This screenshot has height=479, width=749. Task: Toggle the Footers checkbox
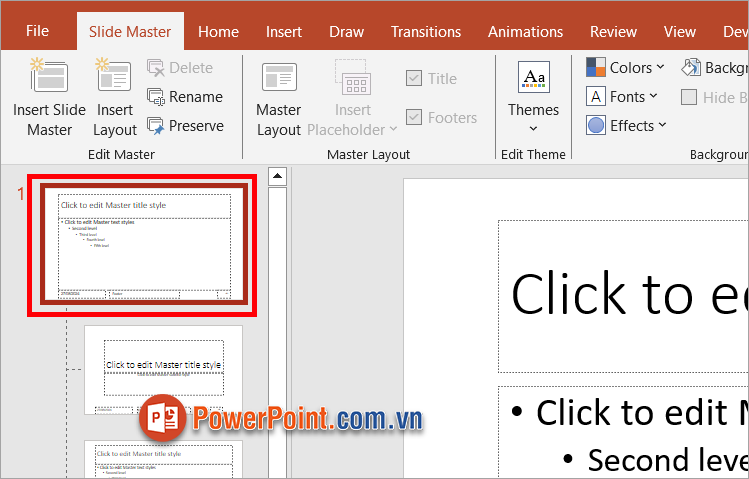414,117
